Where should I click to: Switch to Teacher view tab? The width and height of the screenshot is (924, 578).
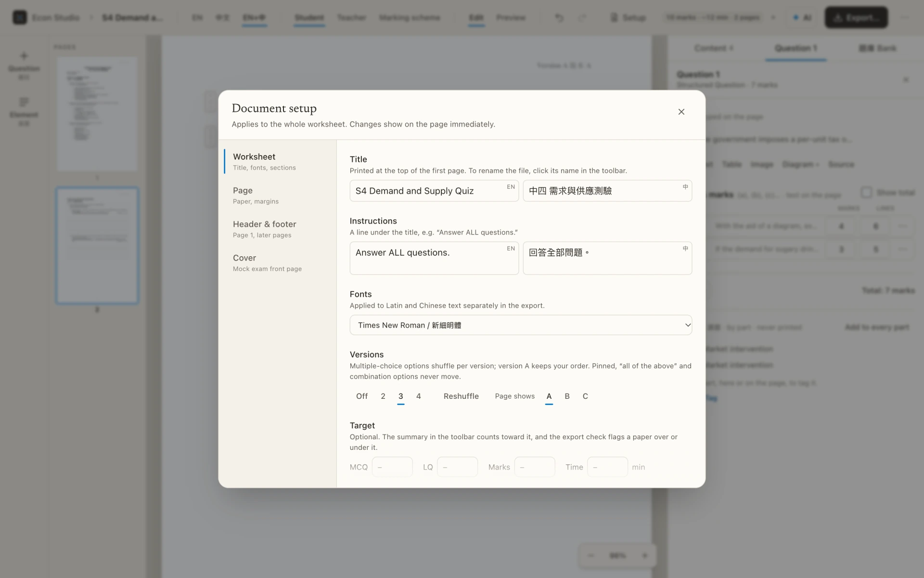tap(351, 17)
